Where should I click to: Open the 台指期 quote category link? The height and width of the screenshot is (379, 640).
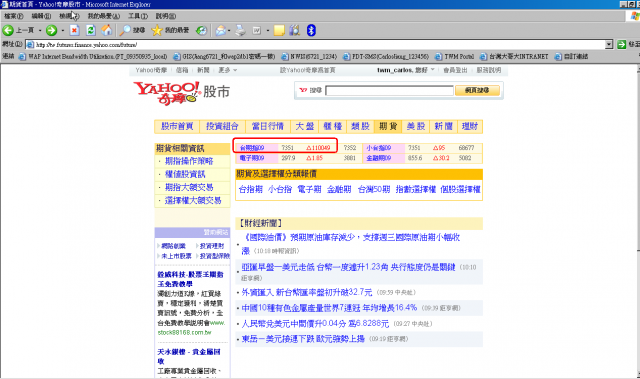tap(251, 189)
